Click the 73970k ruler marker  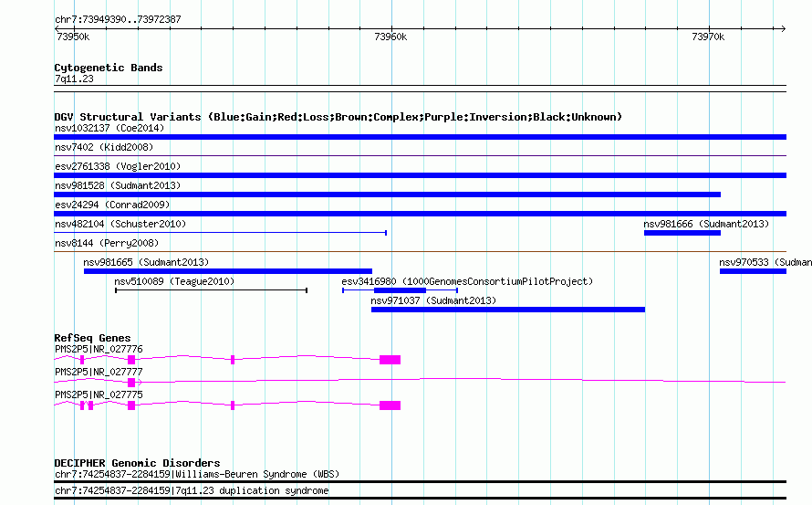[x=709, y=31]
